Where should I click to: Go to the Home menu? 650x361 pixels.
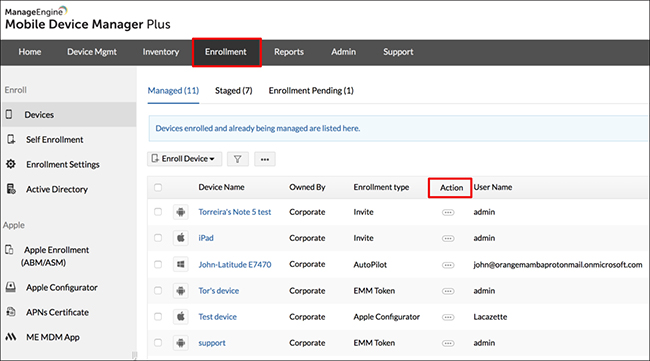click(30, 52)
